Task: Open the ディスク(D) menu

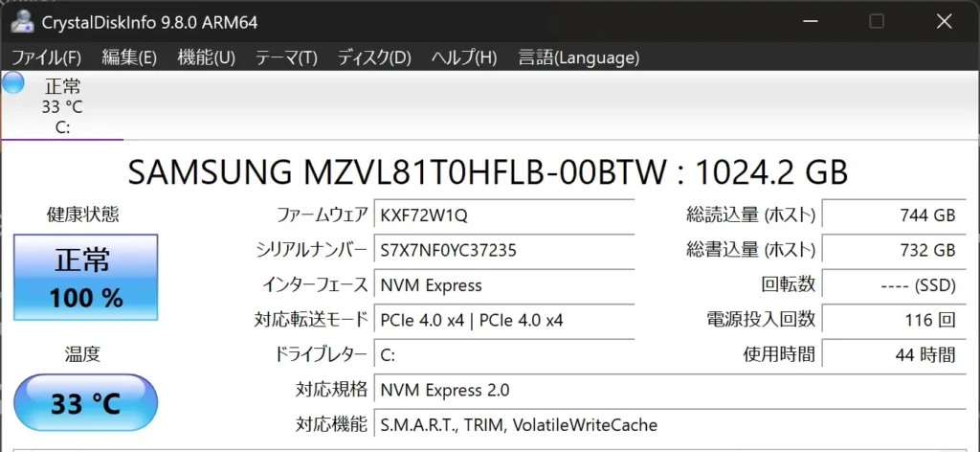Action: pos(374,57)
